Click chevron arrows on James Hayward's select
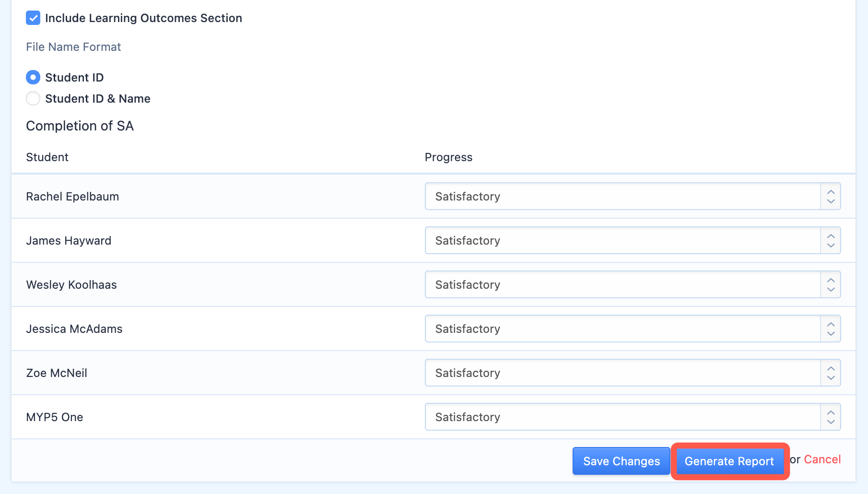The image size is (868, 494). pos(831,240)
